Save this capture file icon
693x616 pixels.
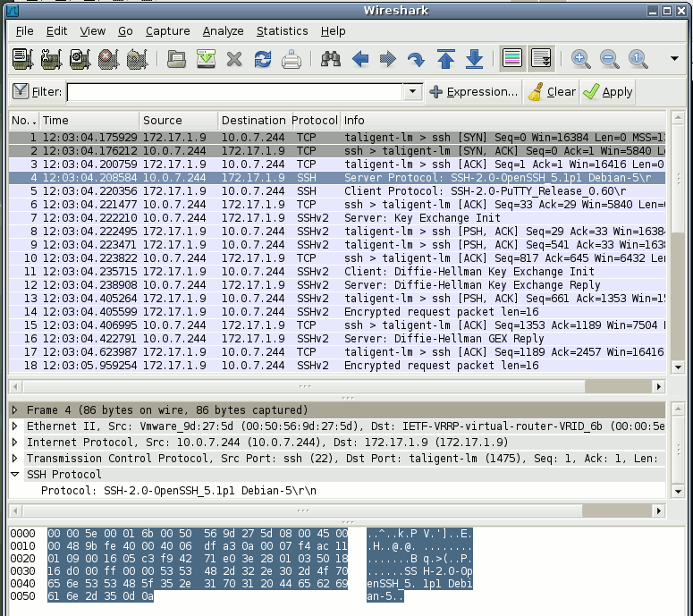[206, 59]
